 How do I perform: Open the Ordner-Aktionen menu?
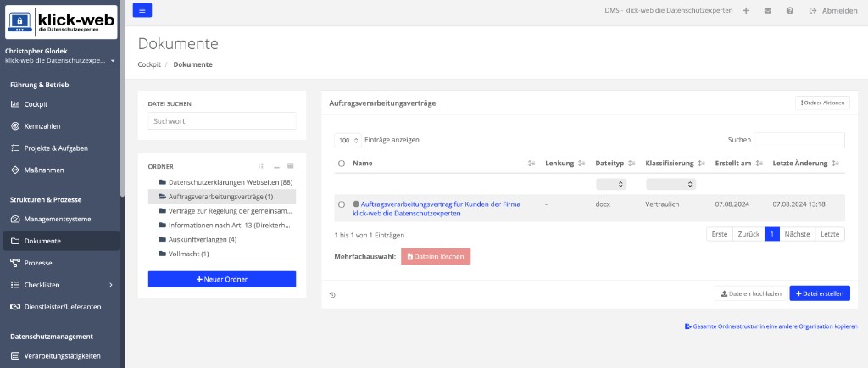click(822, 103)
